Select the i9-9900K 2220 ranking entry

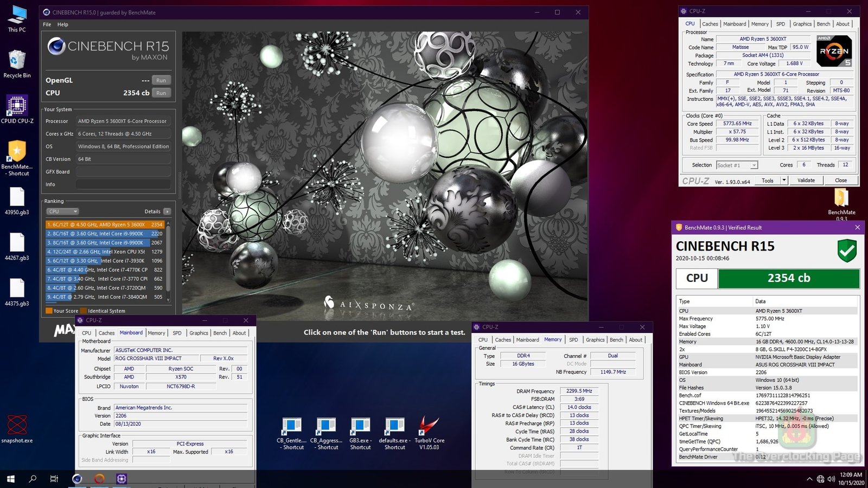click(x=104, y=234)
